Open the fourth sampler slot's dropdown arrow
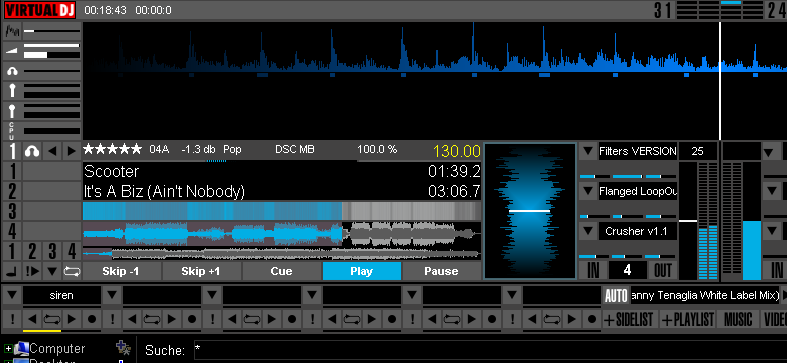787x363 pixels. pos(312,295)
